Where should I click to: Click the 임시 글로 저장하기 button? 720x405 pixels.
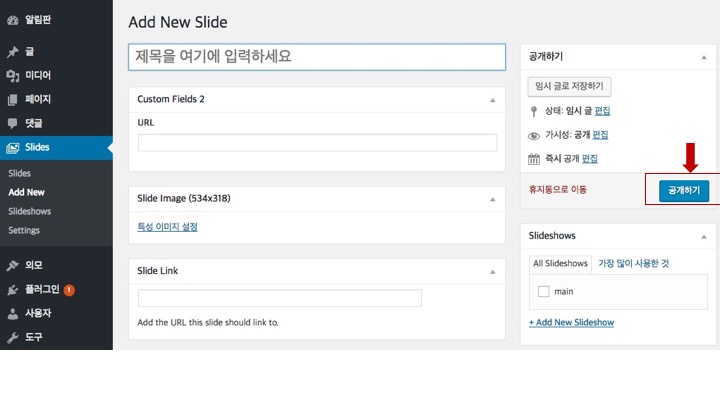coord(569,86)
